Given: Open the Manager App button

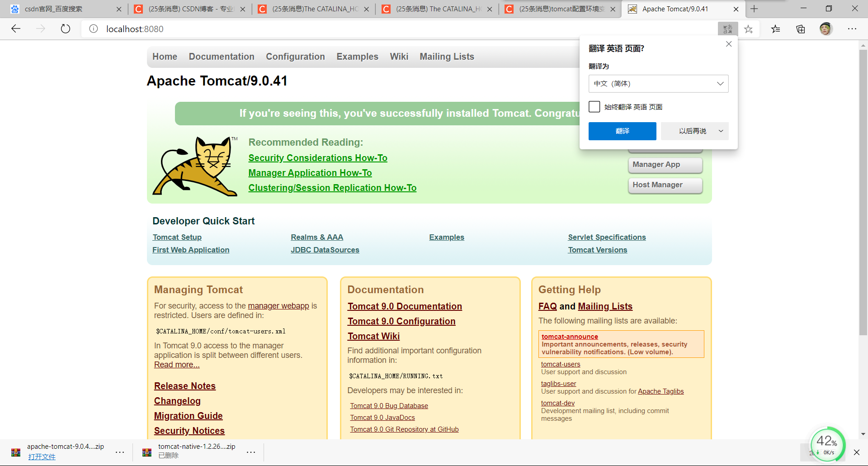Looking at the screenshot, I should pyautogui.click(x=665, y=165).
